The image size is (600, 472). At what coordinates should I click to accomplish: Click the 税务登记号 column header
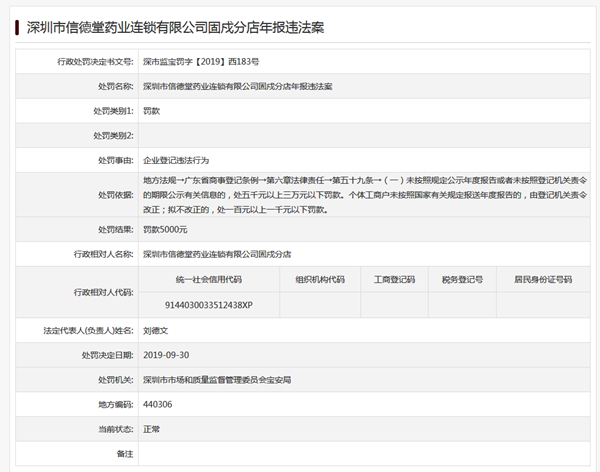462,280
